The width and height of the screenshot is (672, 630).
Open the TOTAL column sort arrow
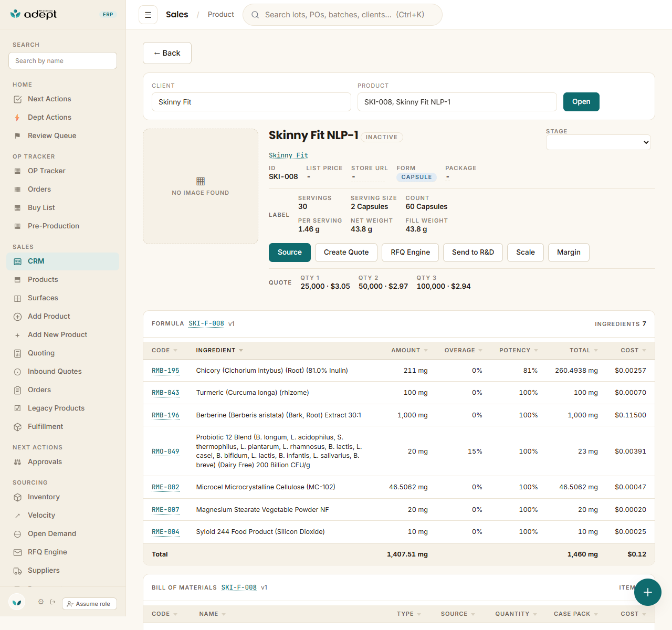[x=596, y=351]
